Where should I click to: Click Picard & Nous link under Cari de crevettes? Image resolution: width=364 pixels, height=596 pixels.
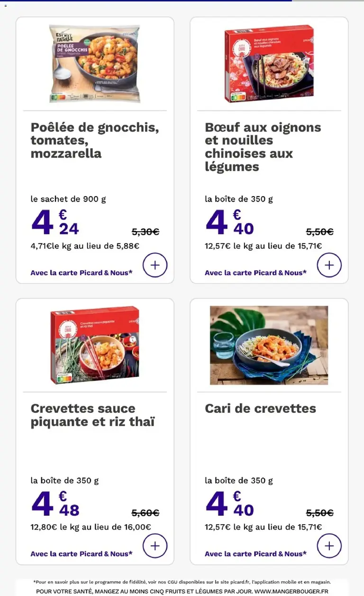tap(255, 554)
